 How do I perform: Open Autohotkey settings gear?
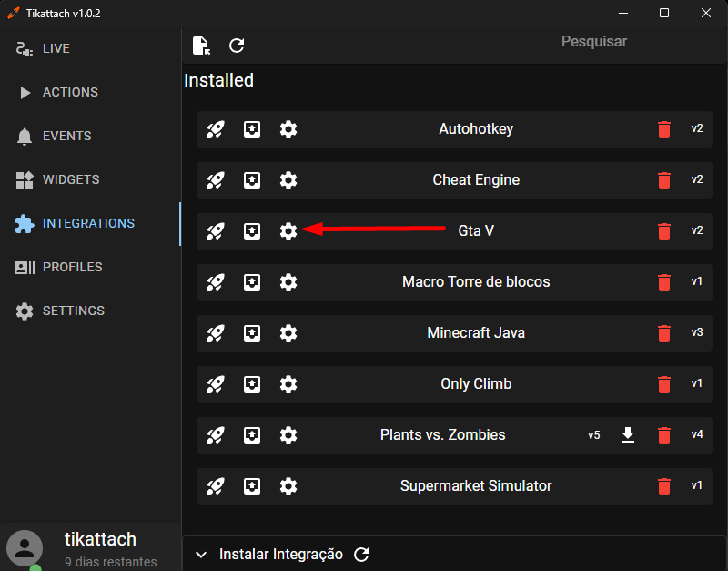click(288, 129)
